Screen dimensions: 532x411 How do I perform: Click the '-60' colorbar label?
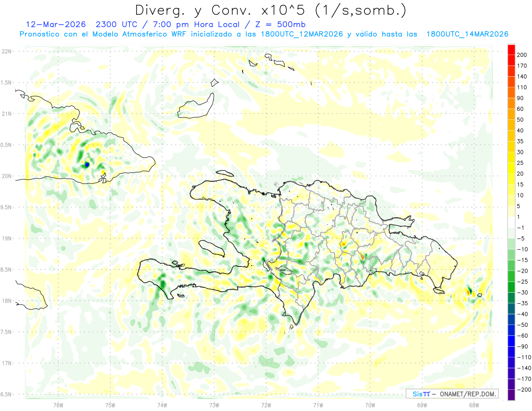coord(523,336)
